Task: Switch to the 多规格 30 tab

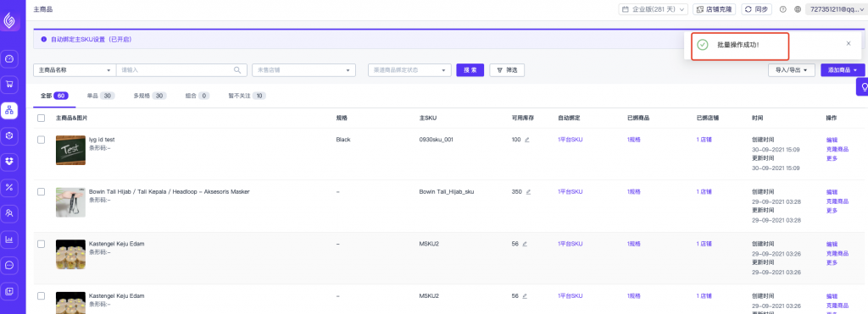Action: (x=150, y=96)
